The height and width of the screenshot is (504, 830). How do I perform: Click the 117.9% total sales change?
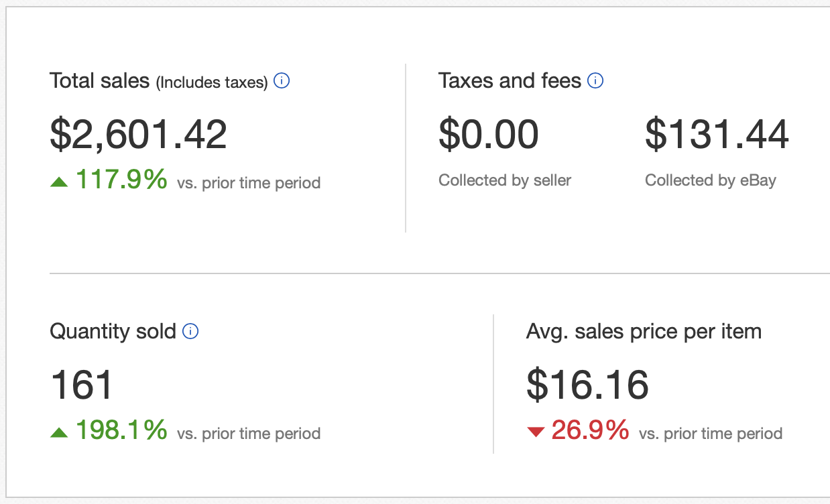[121, 180]
